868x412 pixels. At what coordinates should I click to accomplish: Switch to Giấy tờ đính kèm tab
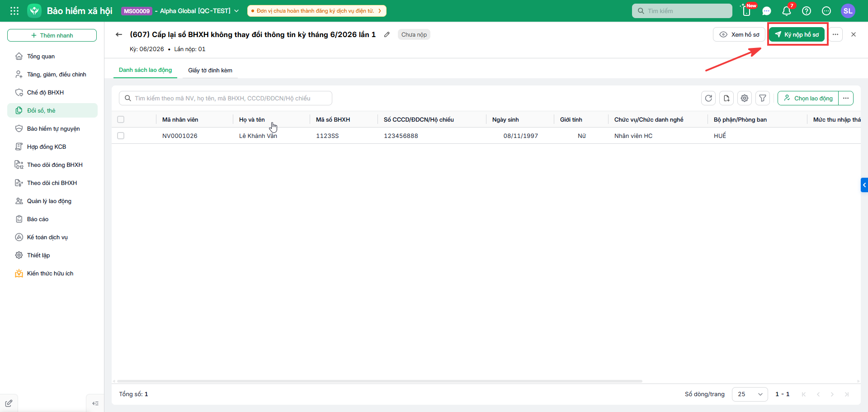[x=210, y=70]
